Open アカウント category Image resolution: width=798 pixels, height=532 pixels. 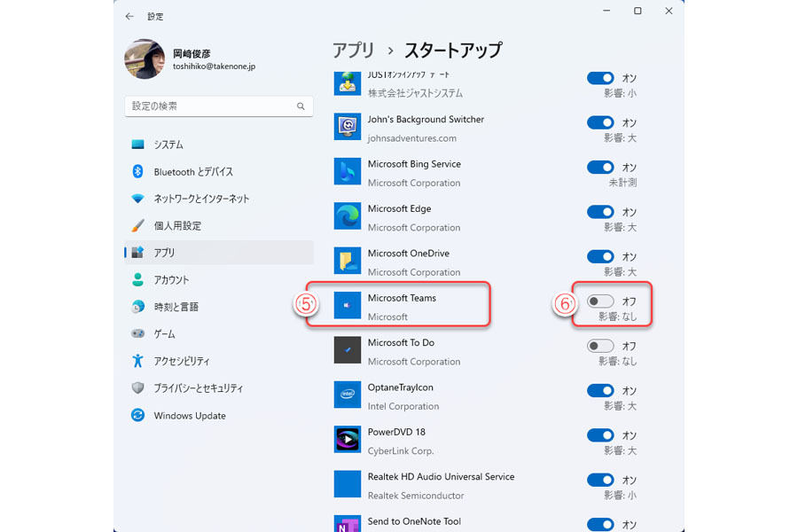[219, 279]
